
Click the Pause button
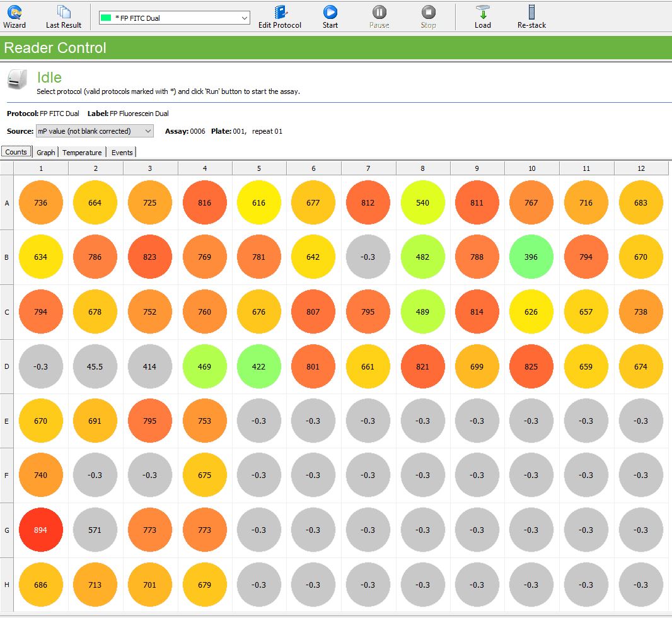click(x=379, y=16)
